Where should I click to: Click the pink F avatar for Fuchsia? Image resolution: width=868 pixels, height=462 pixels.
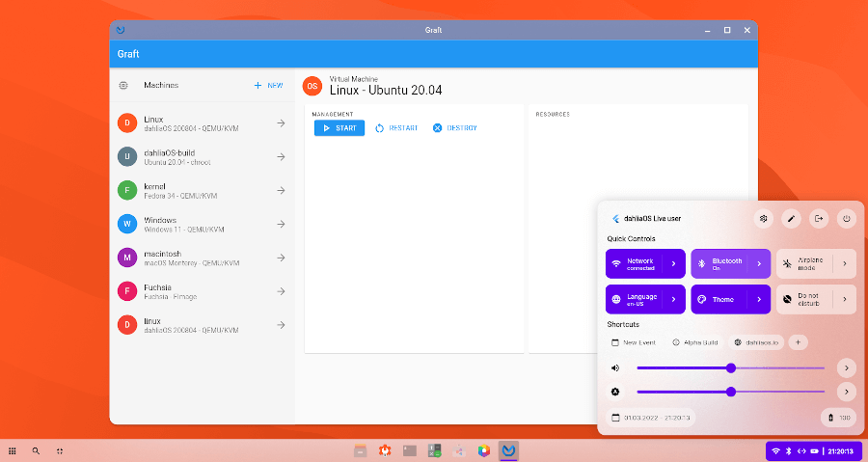127,291
